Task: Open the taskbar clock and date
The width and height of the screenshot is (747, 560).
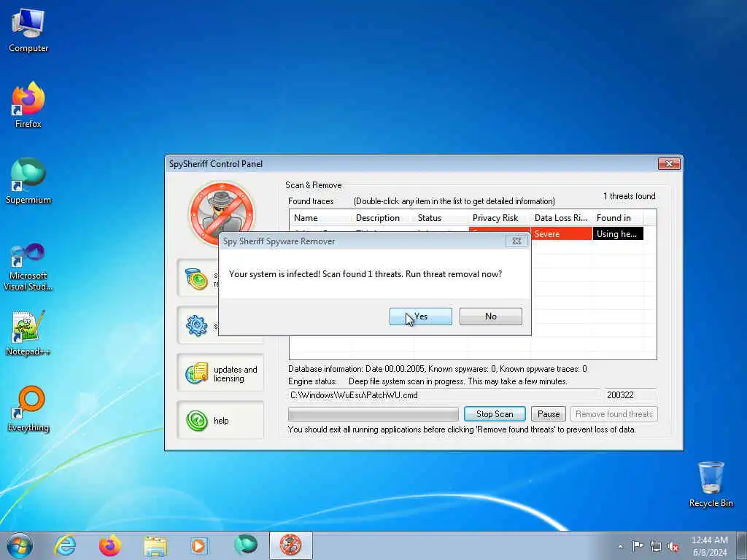Action: [709, 546]
